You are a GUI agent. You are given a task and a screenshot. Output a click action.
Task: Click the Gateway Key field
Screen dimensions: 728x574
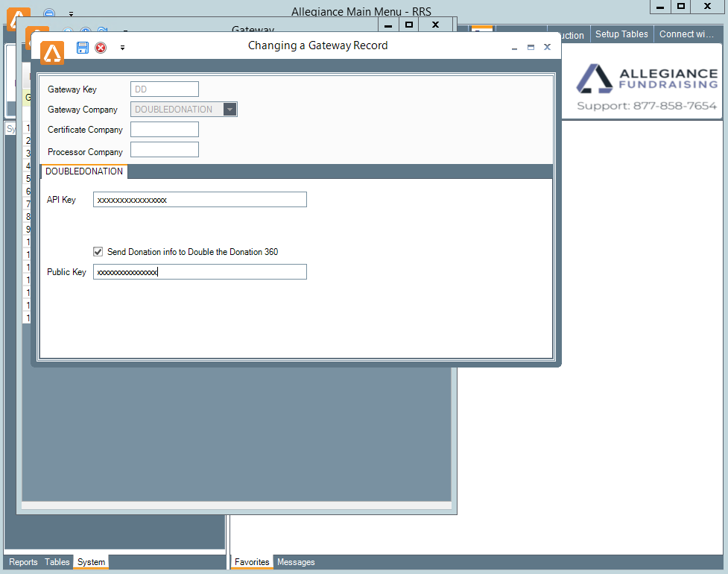165,89
